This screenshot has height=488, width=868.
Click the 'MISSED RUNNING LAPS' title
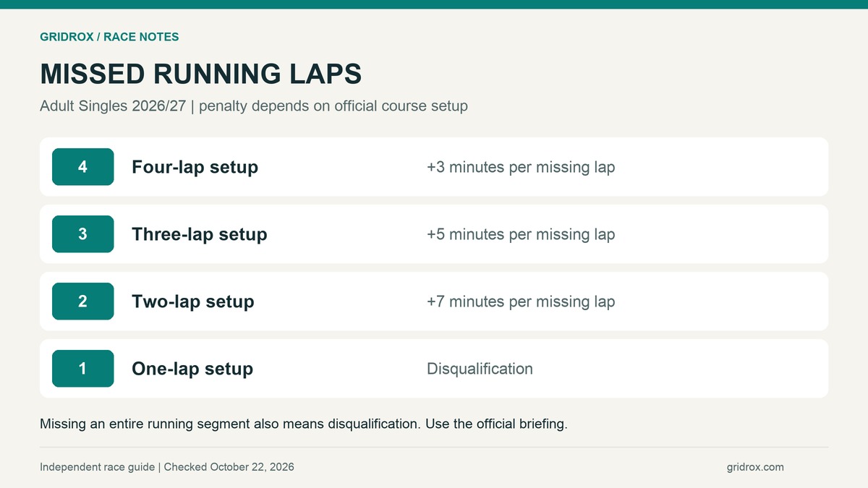pyautogui.click(x=201, y=74)
